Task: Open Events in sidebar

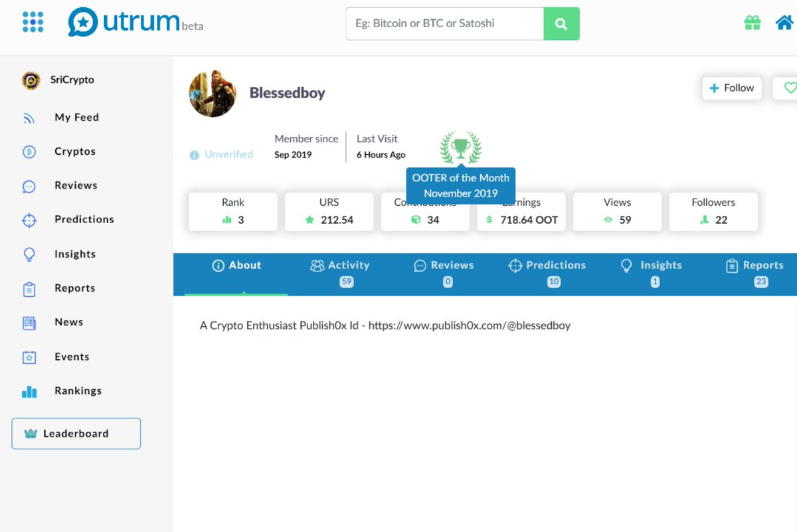Action: (72, 357)
